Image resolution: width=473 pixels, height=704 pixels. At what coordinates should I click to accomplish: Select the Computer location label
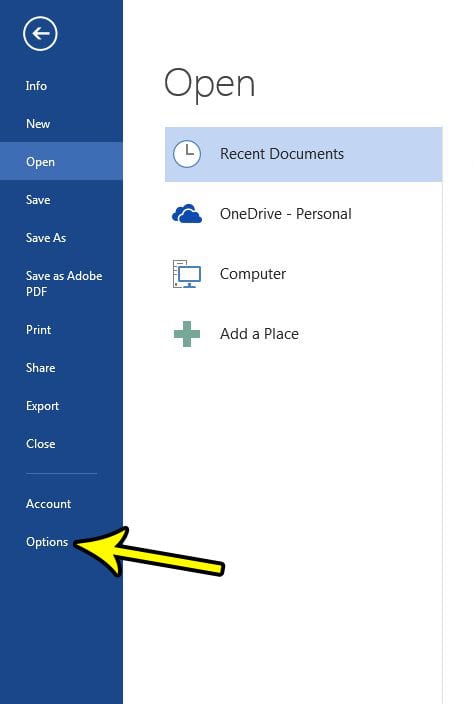[x=253, y=274]
